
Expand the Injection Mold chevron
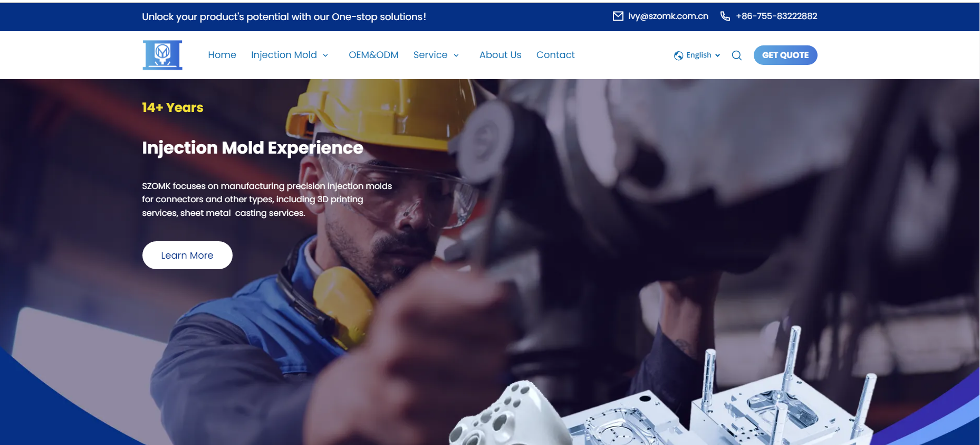[x=325, y=55]
